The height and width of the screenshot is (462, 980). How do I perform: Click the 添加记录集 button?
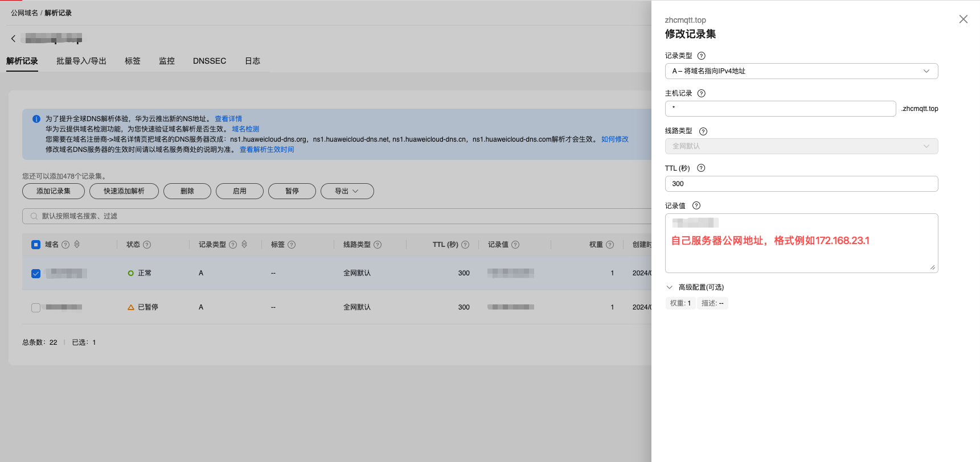pyautogui.click(x=54, y=191)
